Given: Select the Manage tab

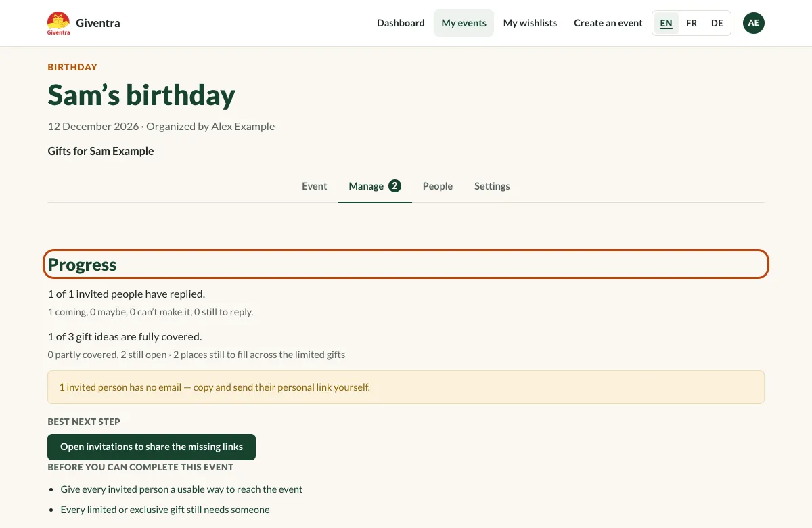Looking at the screenshot, I should click(x=375, y=186).
